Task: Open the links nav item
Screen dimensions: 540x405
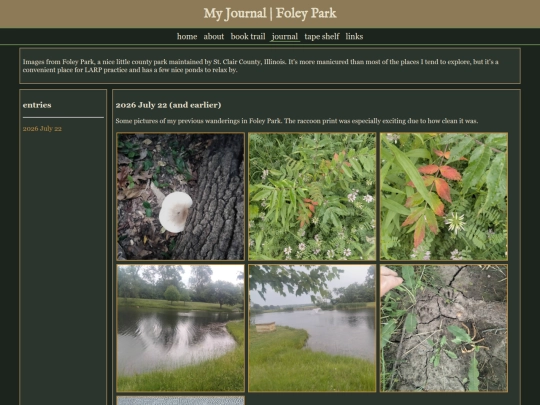Action: point(354,37)
